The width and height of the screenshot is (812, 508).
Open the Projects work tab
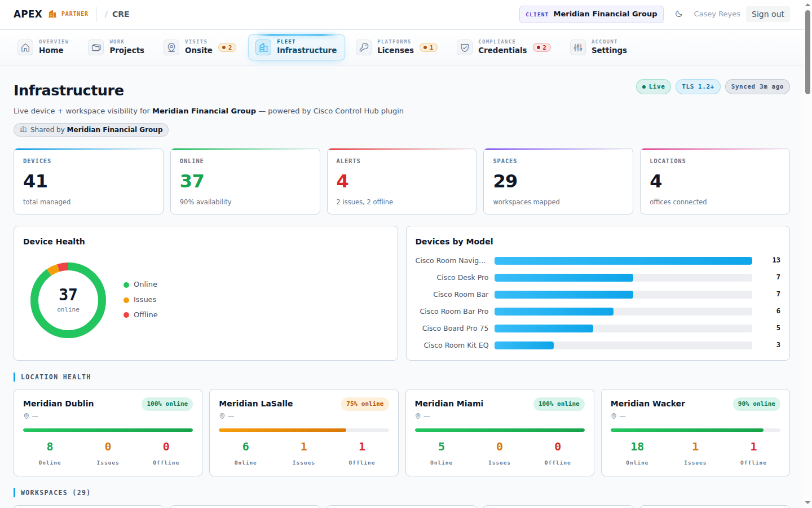coord(117,47)
